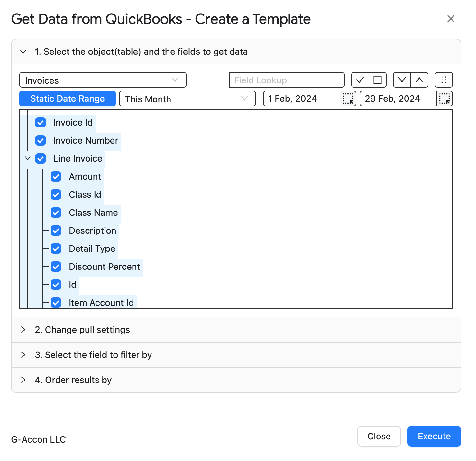Select the Invoice Id tree label

coord(73,122)
